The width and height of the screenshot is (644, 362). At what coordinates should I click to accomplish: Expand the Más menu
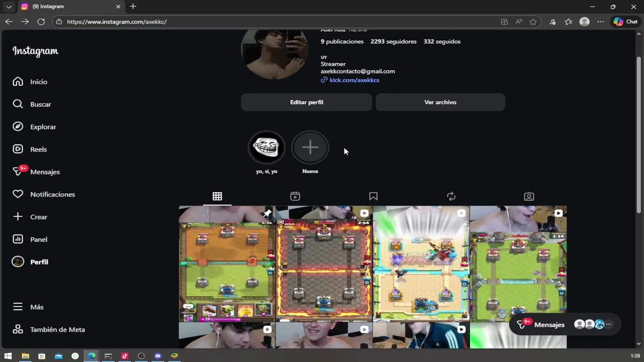28,307
